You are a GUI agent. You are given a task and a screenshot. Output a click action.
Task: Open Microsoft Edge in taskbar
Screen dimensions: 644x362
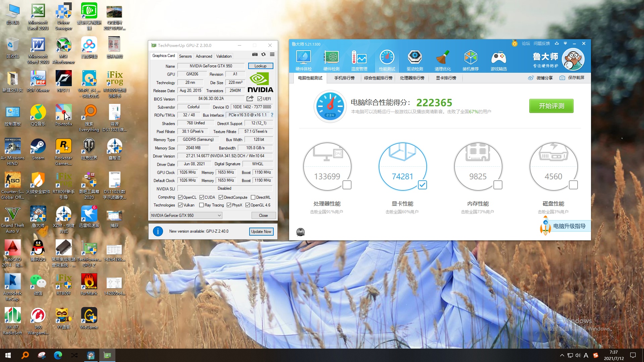[x=58, y=355]
